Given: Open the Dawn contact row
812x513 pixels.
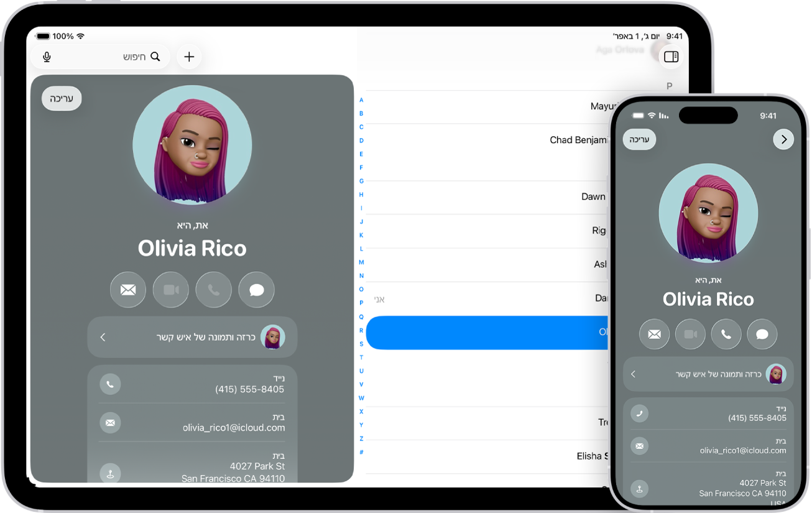Looking at the screenshot, I should 487,196.
